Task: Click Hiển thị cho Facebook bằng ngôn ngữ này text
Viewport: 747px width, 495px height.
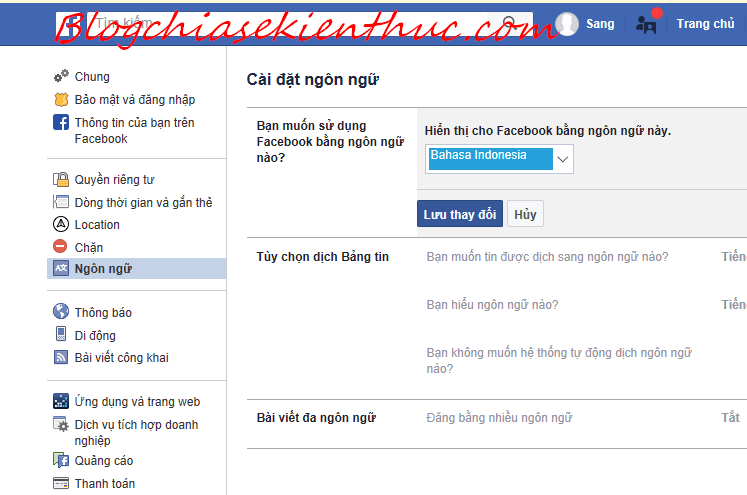Action: [548, 131]
